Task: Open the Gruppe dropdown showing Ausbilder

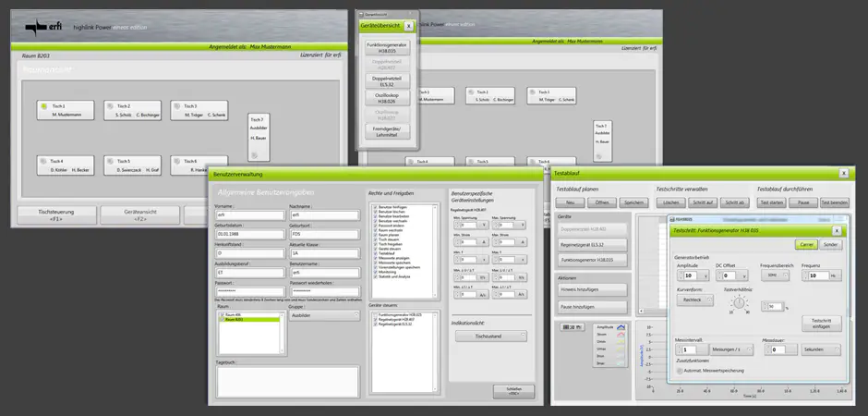Action: tap(325, 315)
